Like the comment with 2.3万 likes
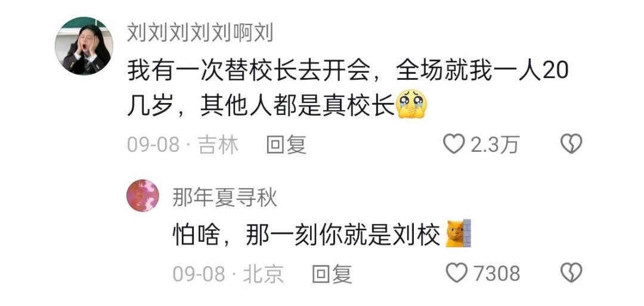 click(x=454, y=144)
